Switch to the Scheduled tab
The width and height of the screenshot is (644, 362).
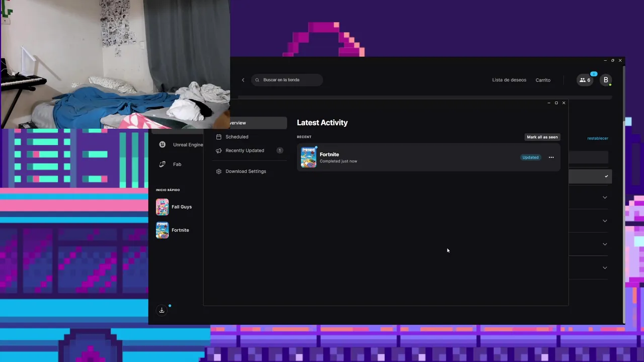pos(236,137)
